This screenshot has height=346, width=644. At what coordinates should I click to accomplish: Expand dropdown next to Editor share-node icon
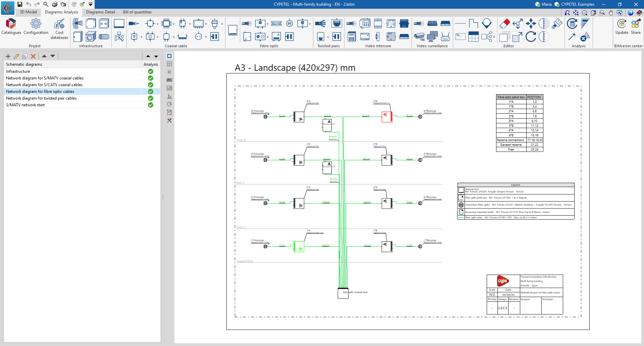point(494,37)
